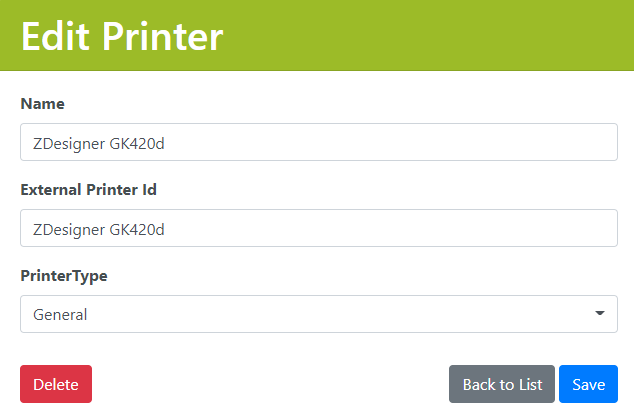Go back using Back to List button
This screenshot has width=634, height=414.
coord(502,384)
